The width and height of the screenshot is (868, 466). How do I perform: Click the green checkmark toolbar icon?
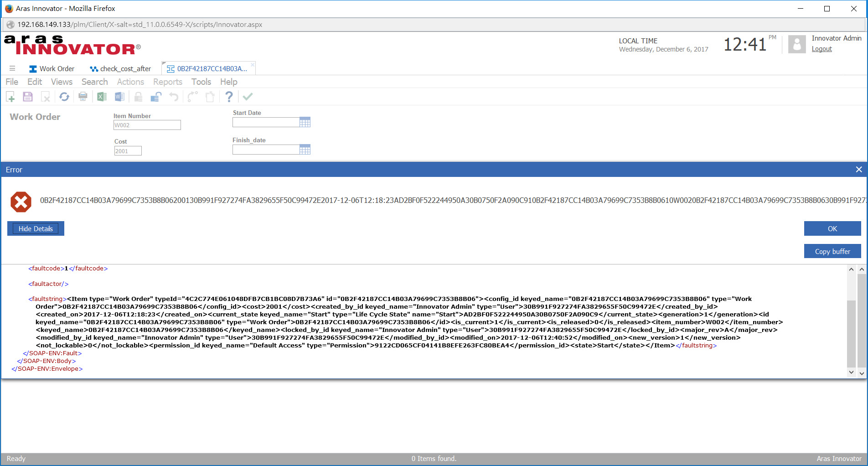(x=248, y=97)
